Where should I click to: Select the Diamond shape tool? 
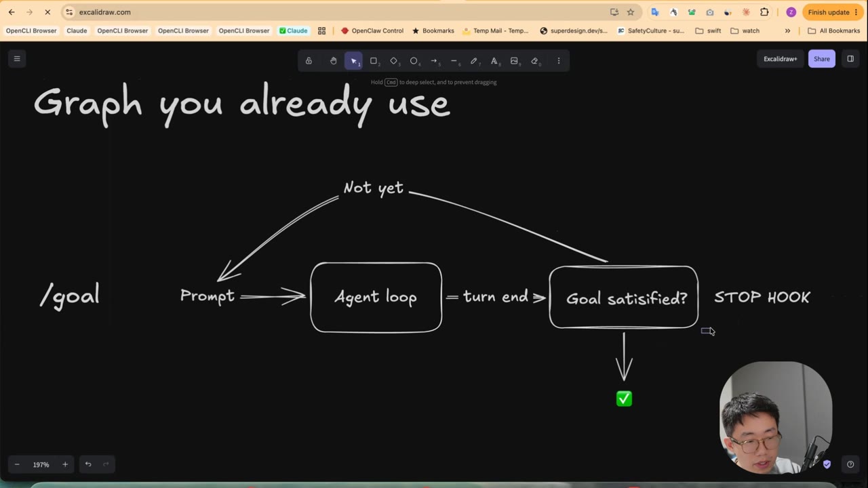click(x=394, y=60)
